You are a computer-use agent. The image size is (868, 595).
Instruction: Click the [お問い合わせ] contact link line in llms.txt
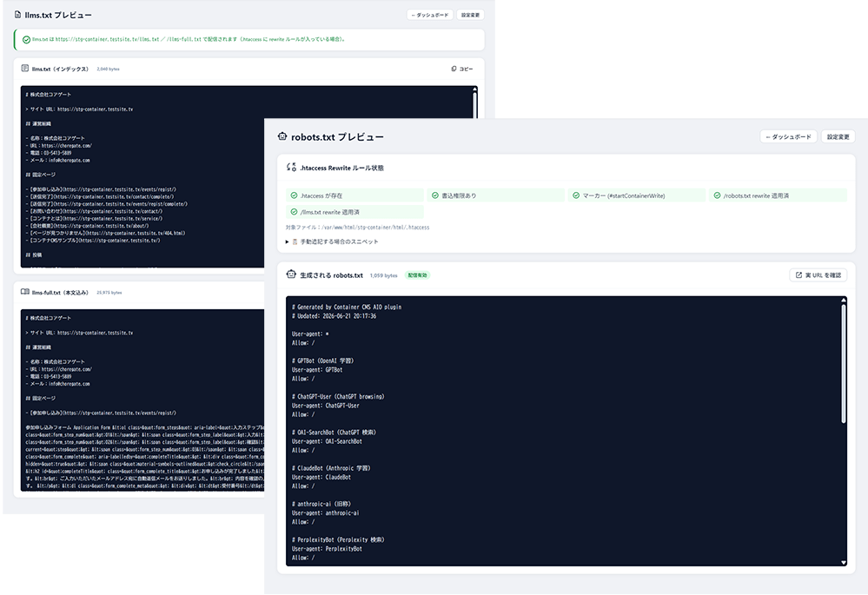click(x=94, y=211)
